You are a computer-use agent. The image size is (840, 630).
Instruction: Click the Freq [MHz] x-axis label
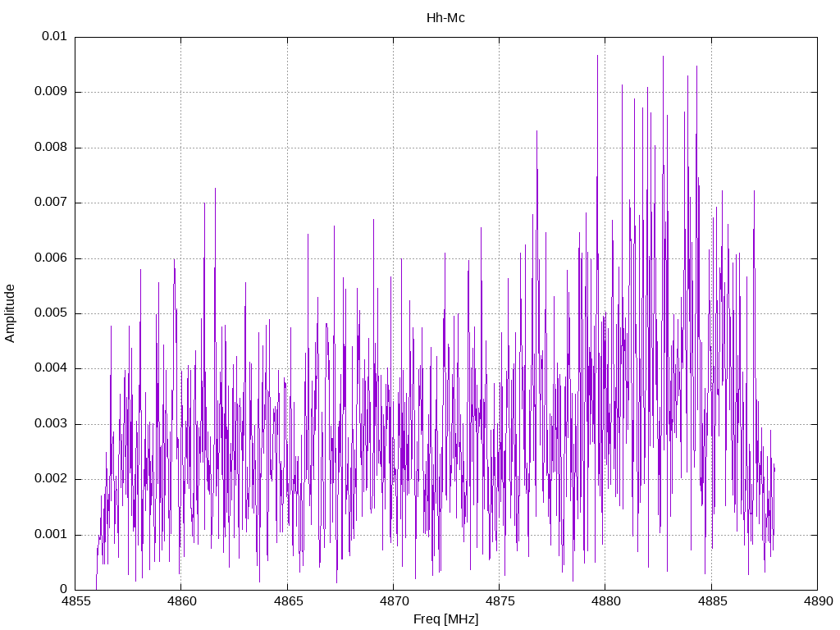point(445,619)
